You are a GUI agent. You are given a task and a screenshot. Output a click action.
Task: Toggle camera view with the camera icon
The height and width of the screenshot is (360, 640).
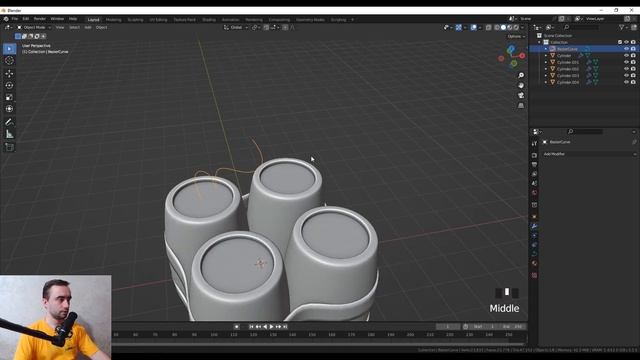521,95
